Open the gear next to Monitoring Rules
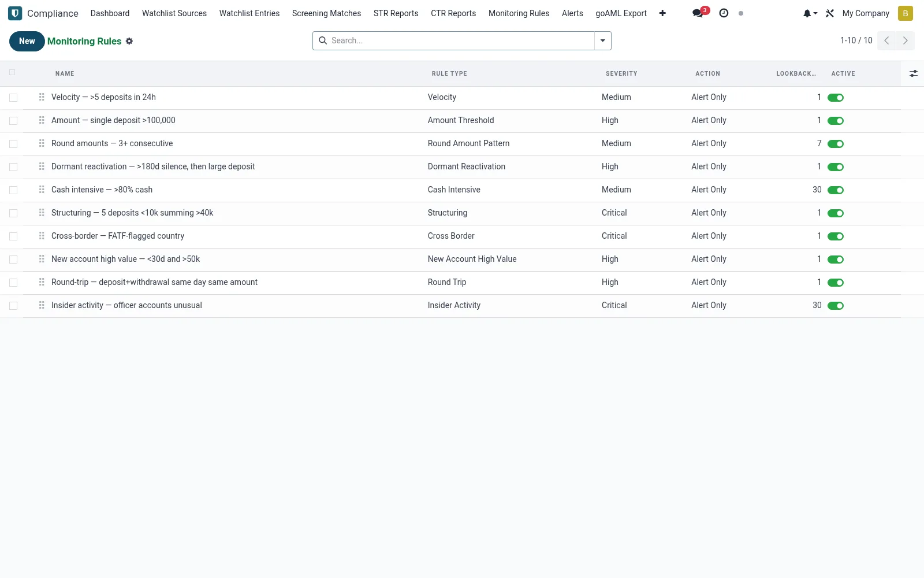 (129, 41)
